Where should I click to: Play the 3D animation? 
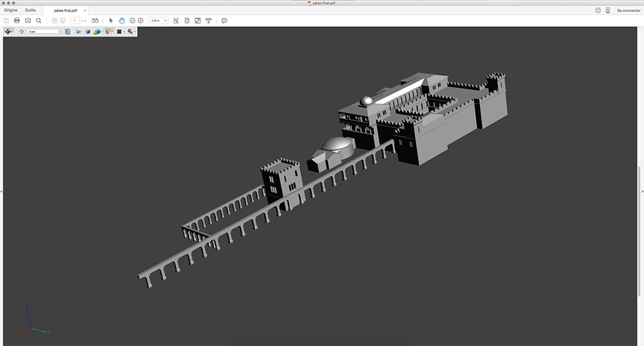(79, 31)
